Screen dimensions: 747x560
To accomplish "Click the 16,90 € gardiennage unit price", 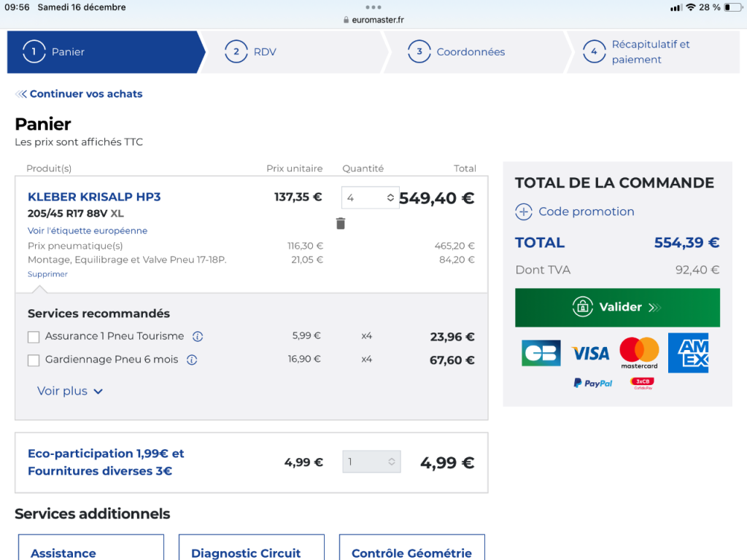I will (304, 359).
